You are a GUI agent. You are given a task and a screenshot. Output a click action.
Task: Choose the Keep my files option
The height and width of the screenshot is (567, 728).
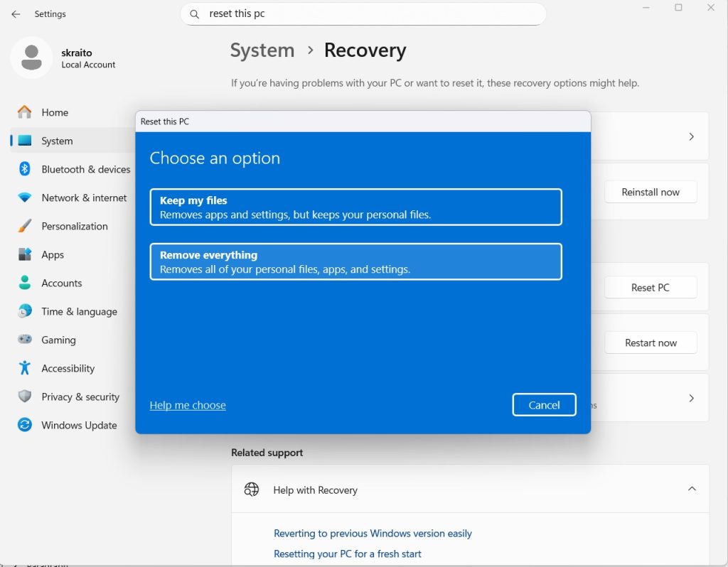(355, 207)
